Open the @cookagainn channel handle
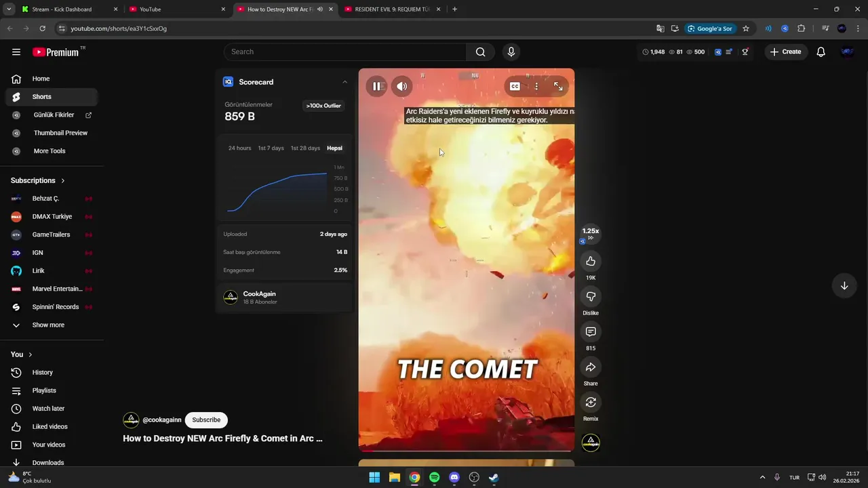The height and width of the screenshot is (488, 868). tap(161, 420)
